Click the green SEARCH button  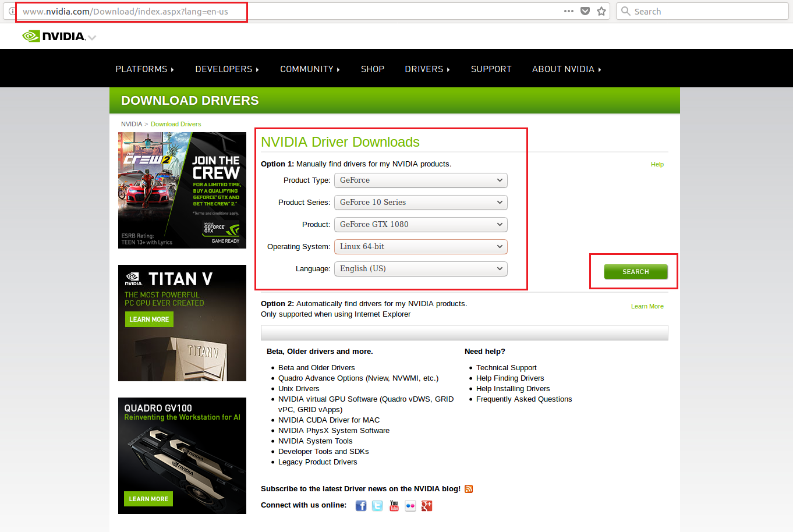pos(636,272)
